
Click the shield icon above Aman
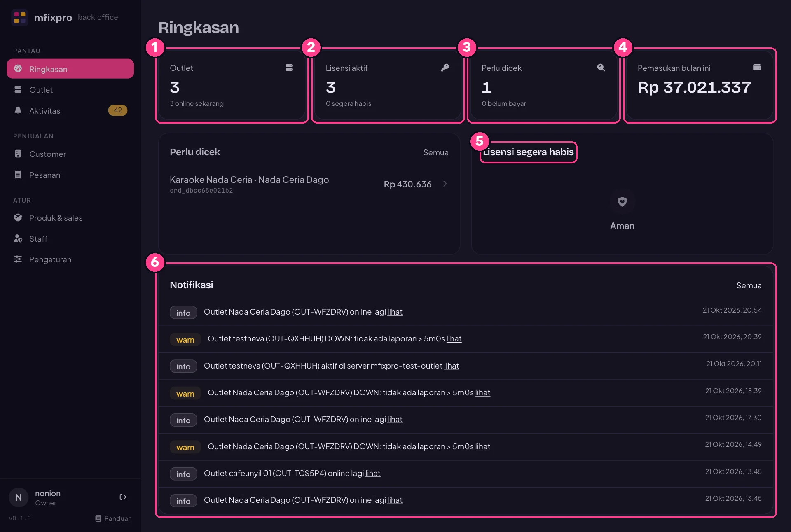(x=623, y=202)
